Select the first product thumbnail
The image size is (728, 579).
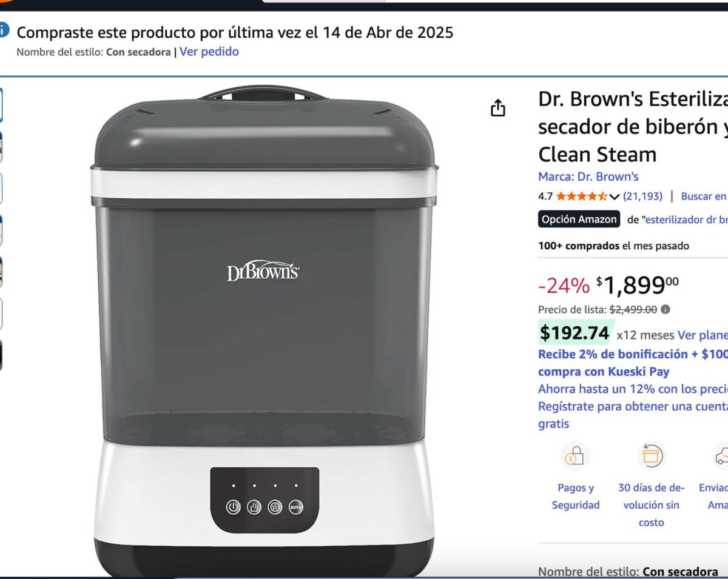(1, 105)
